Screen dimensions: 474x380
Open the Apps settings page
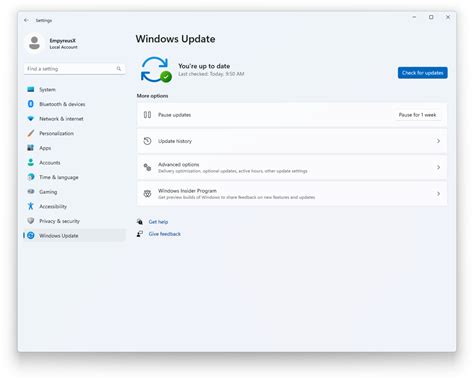pyautogui.click(x=75, y=148)
